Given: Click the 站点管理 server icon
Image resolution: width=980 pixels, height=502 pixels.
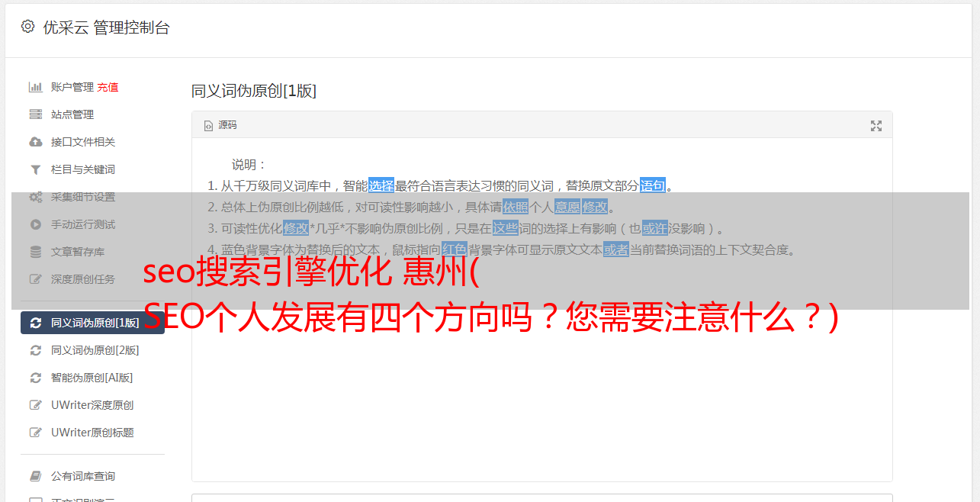Looking at the screenshot, I should pyautogui.click(x=35, y=114).
